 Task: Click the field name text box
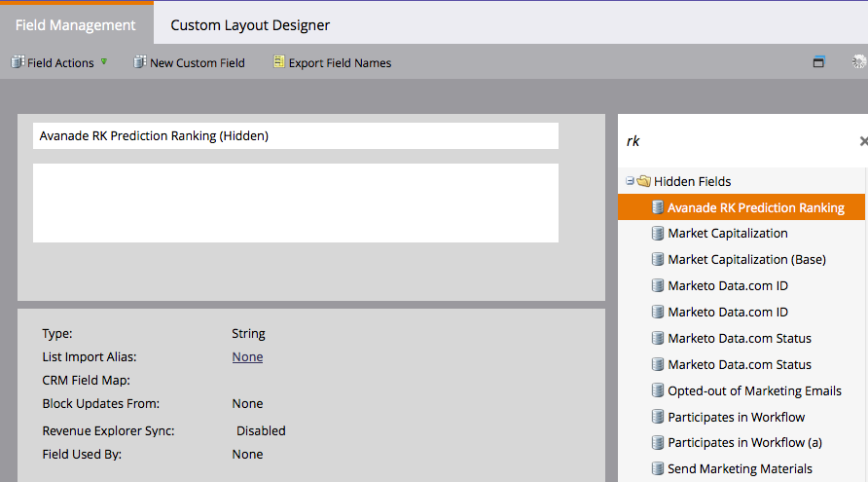[x=295, y=136]
